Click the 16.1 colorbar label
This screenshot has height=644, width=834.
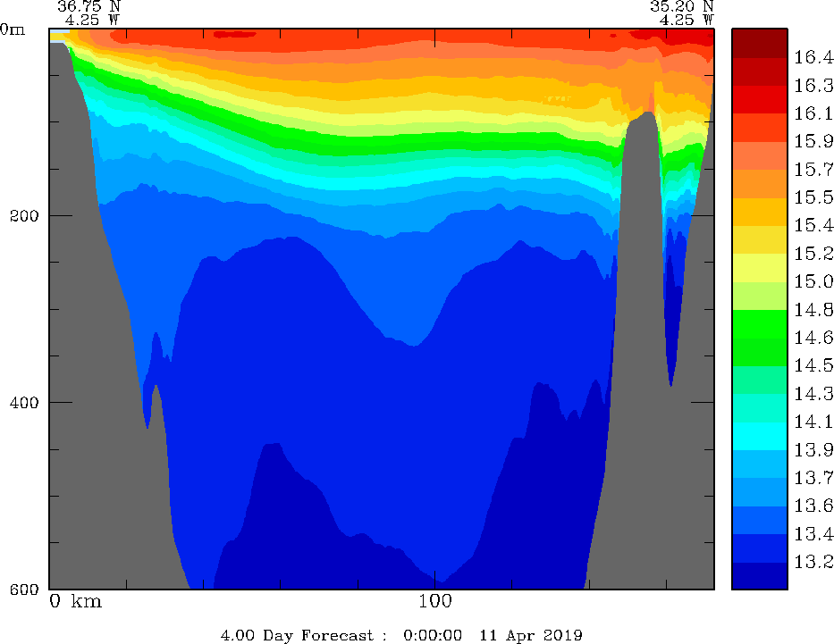[x=813, y=113]
